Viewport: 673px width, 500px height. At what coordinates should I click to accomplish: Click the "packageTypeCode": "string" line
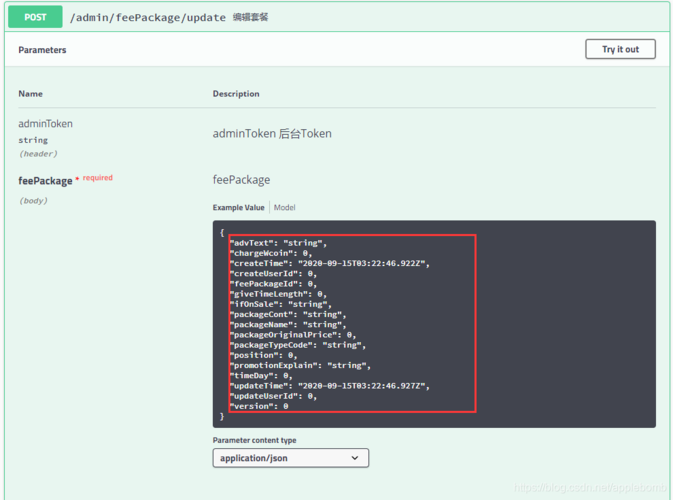[298, 345]
